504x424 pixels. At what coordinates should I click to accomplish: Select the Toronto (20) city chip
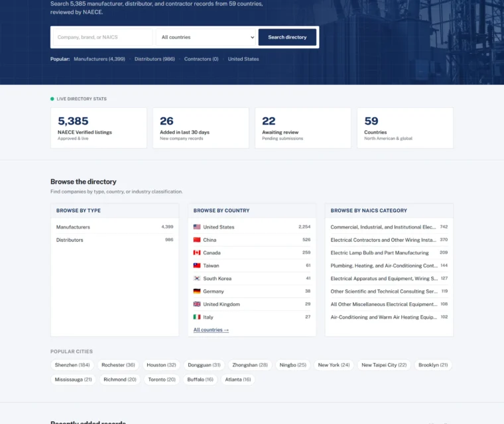162,380
